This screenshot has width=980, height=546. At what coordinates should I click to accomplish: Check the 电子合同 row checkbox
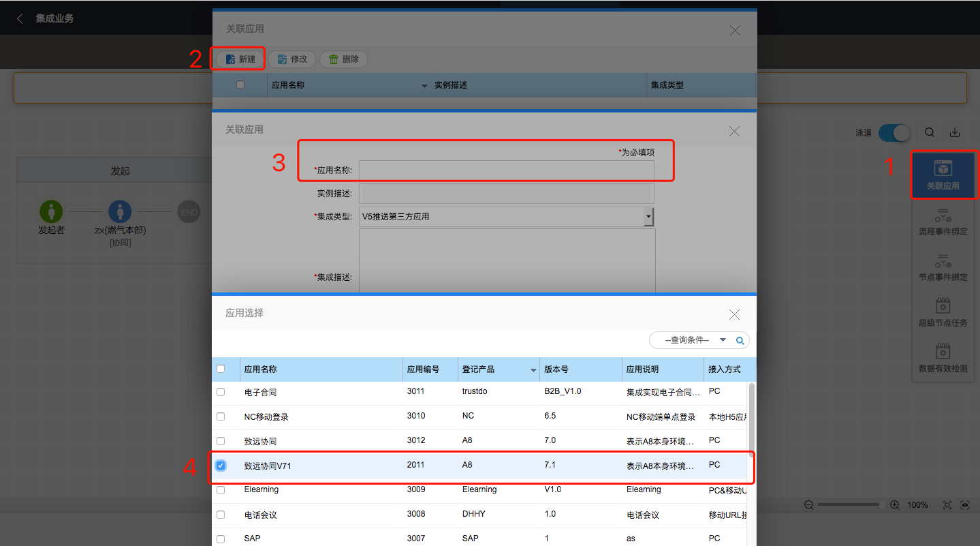(x=221, y=392)
